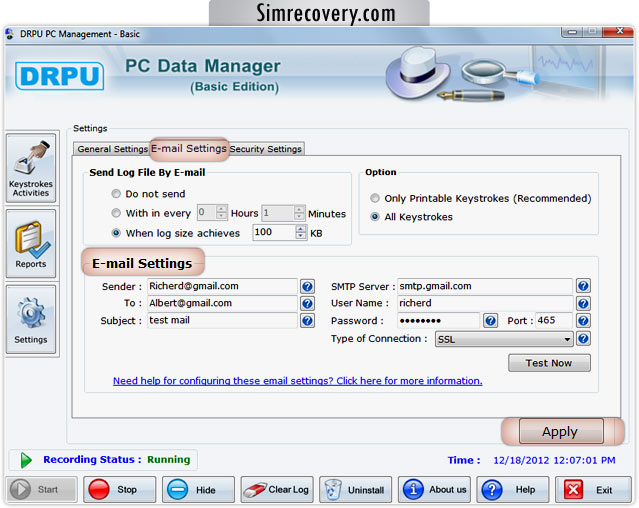Click the Minutes value field
The width and height of the screenshot is (639, 508).
278,212
